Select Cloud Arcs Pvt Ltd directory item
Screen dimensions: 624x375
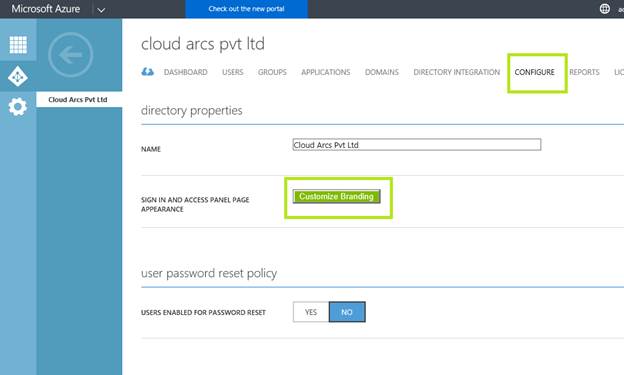click(79, 100)
